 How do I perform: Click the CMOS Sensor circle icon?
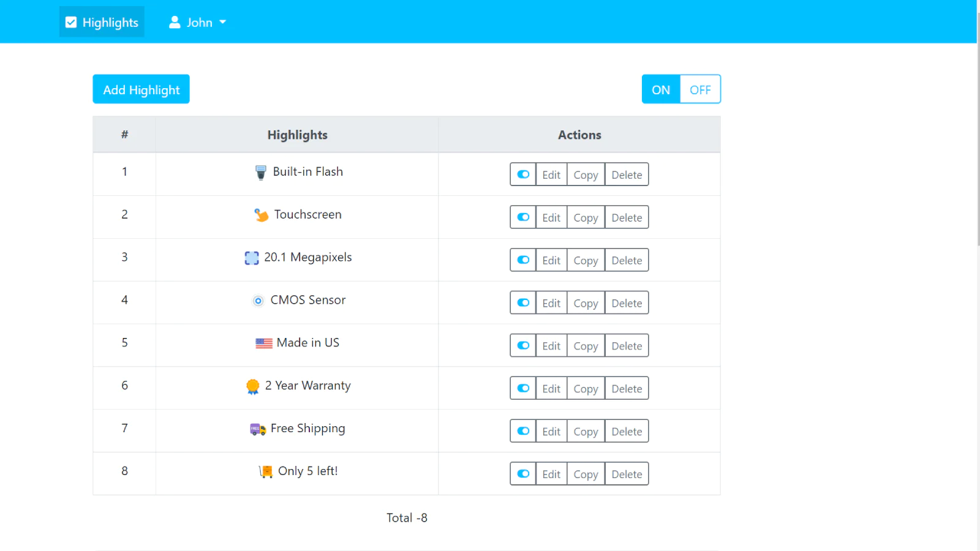pyautogui.click(x=258, y=301)
